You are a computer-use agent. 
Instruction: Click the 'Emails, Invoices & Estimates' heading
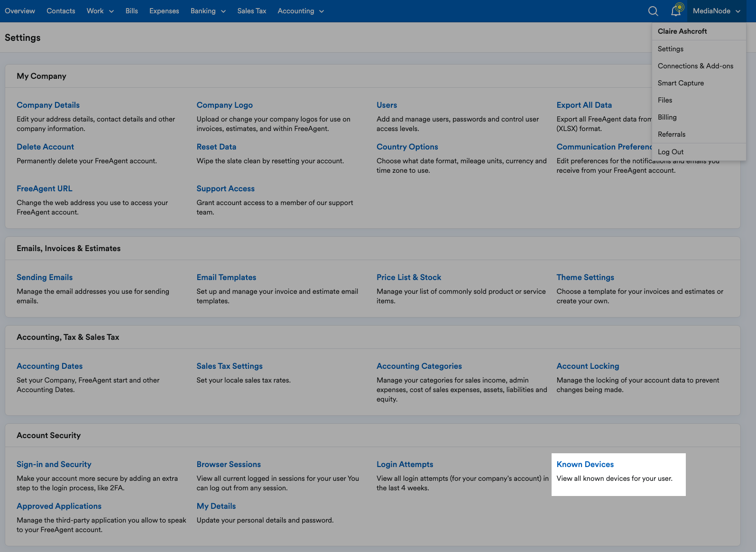point(68,248)
